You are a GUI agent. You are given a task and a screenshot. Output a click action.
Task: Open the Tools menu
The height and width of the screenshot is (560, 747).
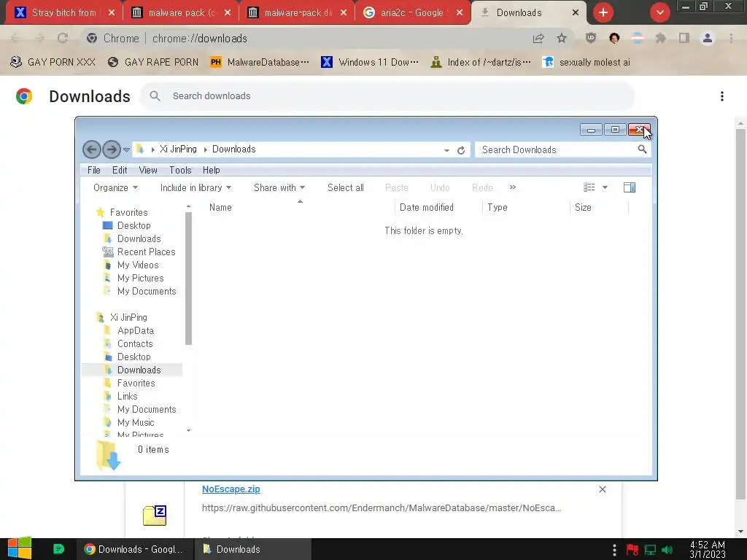(x=180, y=170)
